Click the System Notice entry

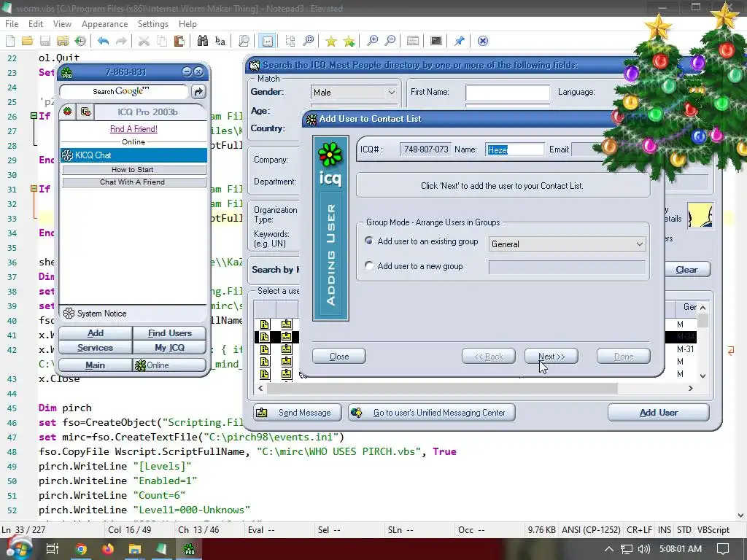101,314
